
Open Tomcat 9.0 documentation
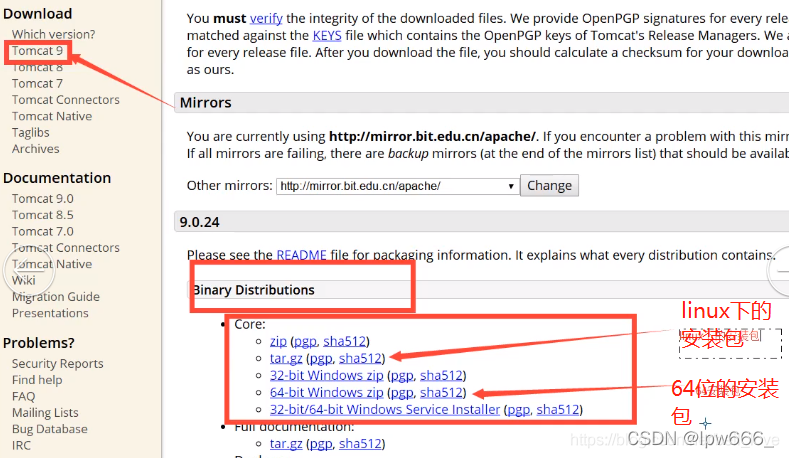[43, 199]
